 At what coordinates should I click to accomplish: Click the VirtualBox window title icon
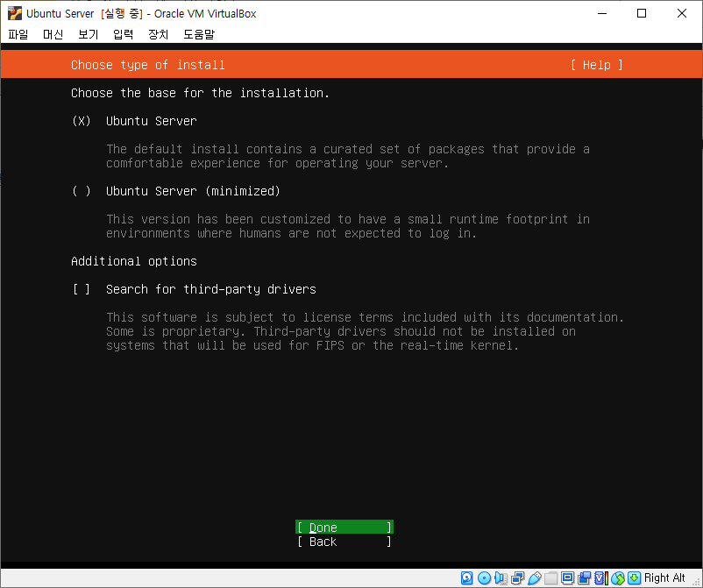tap(14, 13)
